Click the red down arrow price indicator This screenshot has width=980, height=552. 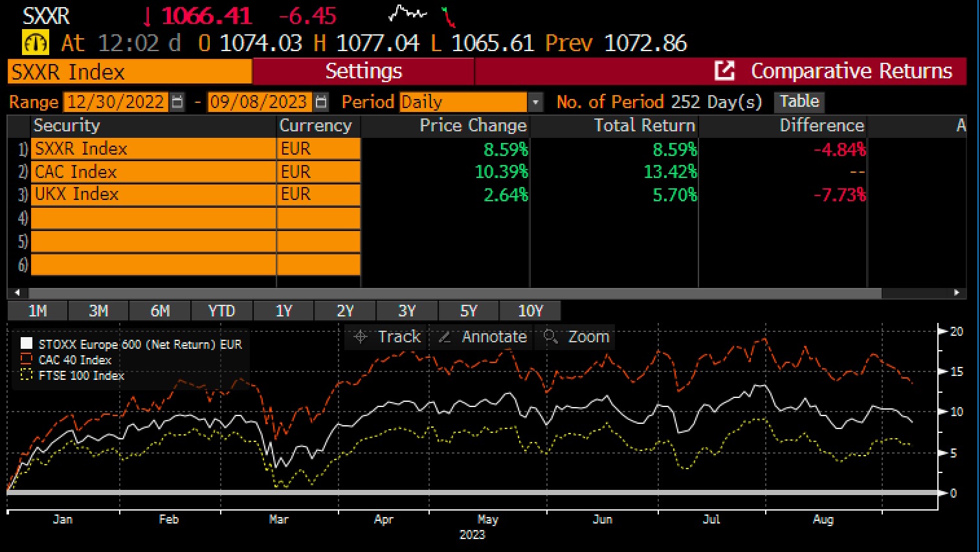pos(148,16)
